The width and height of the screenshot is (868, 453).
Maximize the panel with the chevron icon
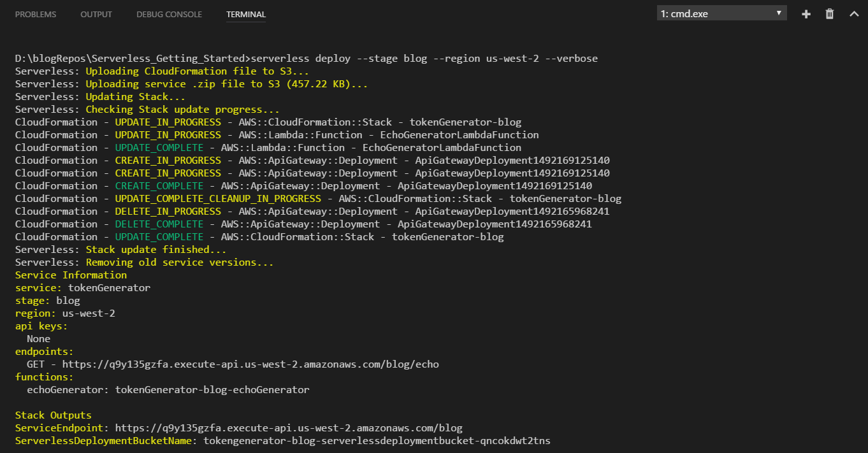click(x=854, y=14)
